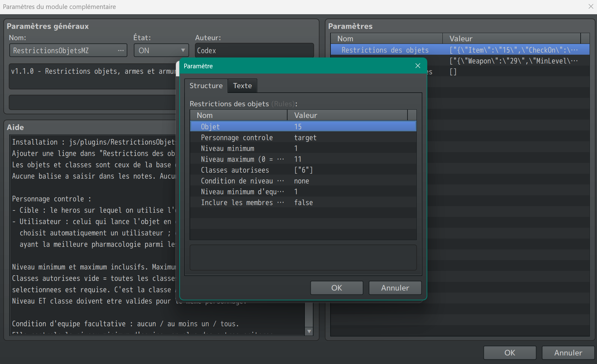Click the plugin description text box
597x364 pixels.
[x=93, y=76]
